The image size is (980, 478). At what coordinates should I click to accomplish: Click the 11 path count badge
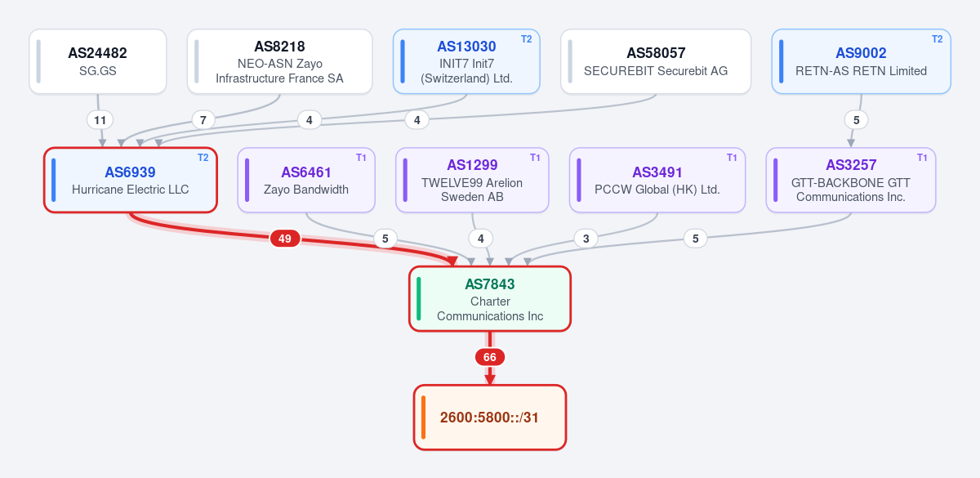click(x=100, y=120)
